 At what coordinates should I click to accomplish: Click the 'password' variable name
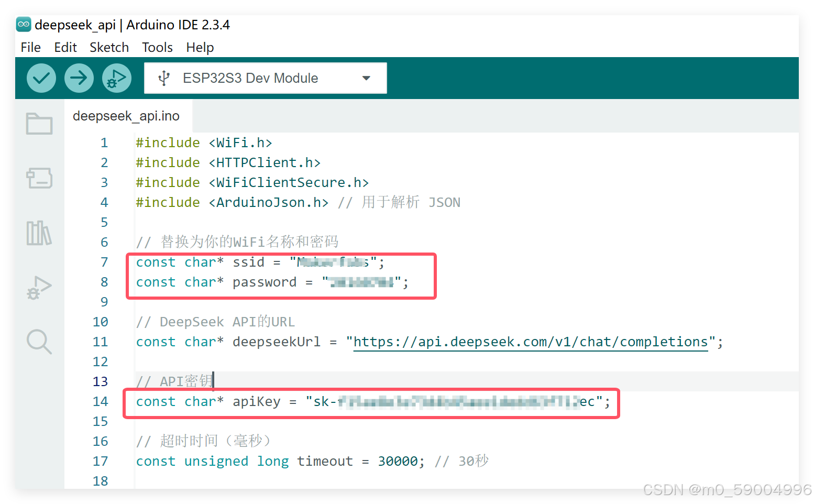(x=265, y=282)
